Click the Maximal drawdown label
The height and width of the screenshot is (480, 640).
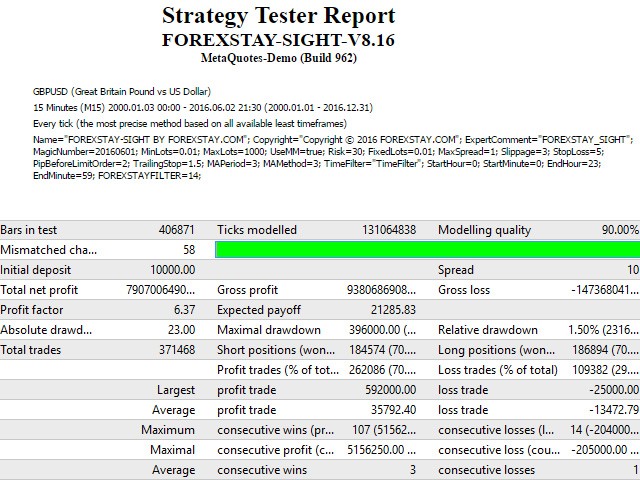click(x=269, y=330)
